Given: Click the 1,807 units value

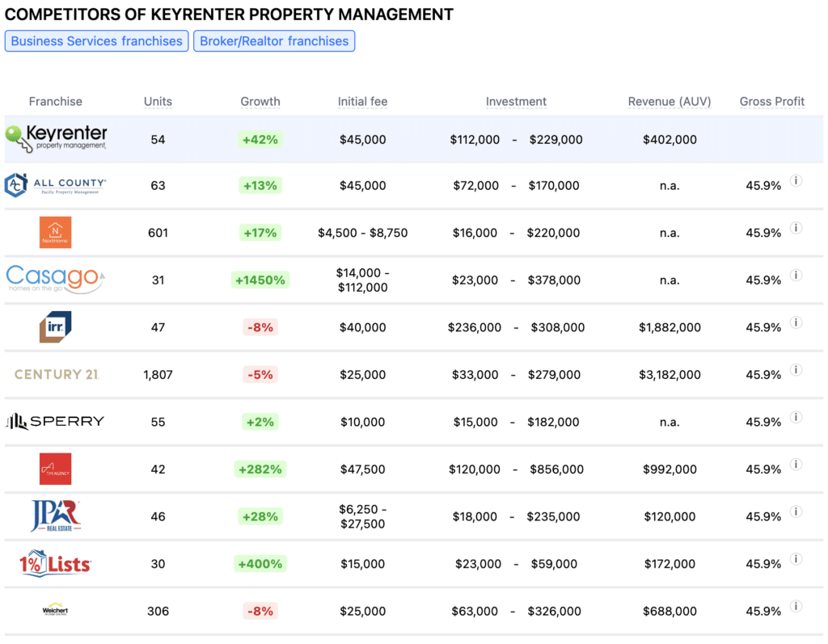Looking at the screenshot, I should (x=158, y=375).
